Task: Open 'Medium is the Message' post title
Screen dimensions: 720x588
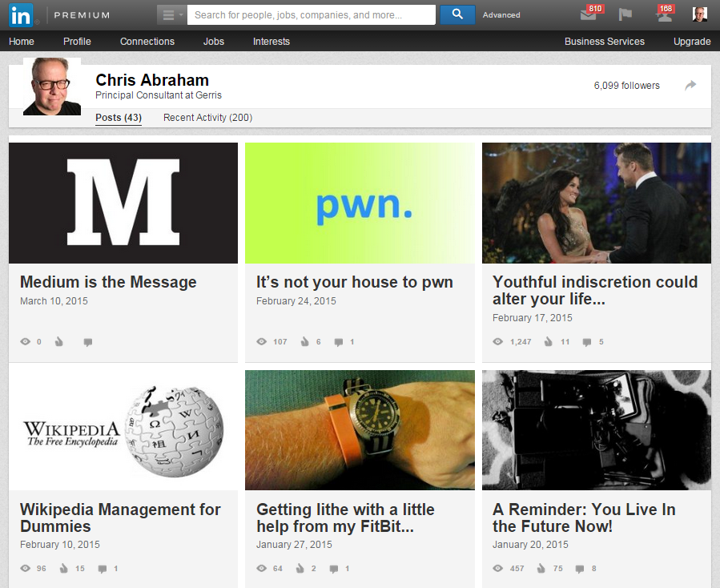Action: pos(108,282)
